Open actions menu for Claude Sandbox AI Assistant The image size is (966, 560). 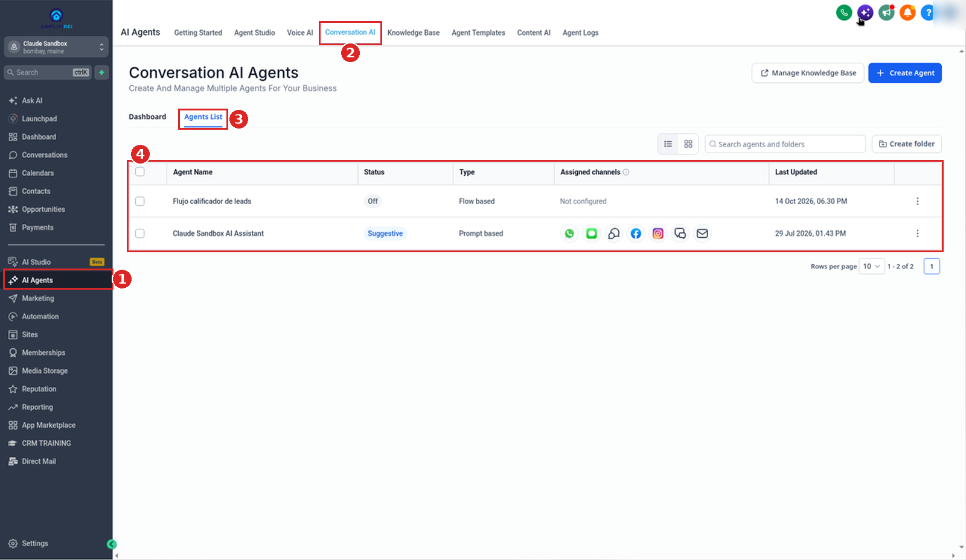[x=918, y=234]
